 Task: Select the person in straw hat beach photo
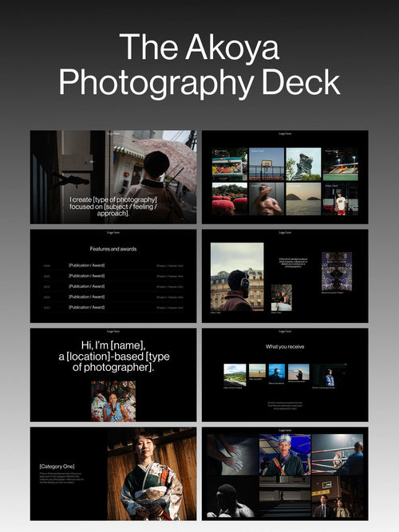(x=298, y=372)
